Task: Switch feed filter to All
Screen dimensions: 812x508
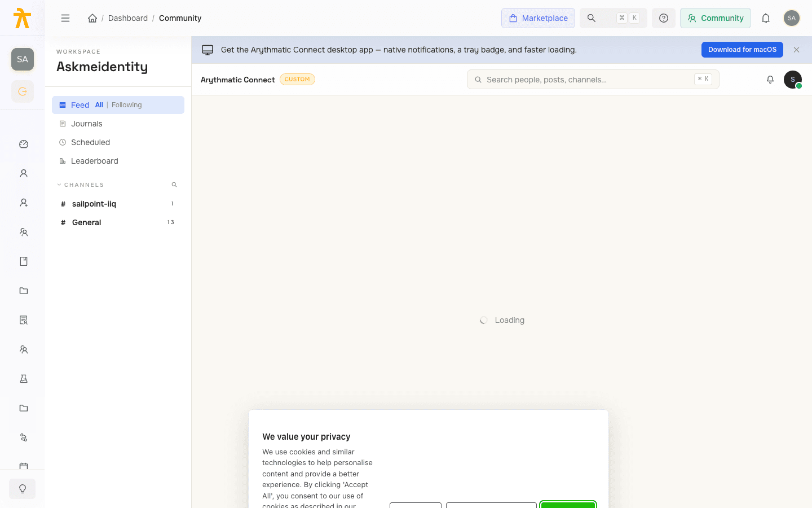Action: 99,105
